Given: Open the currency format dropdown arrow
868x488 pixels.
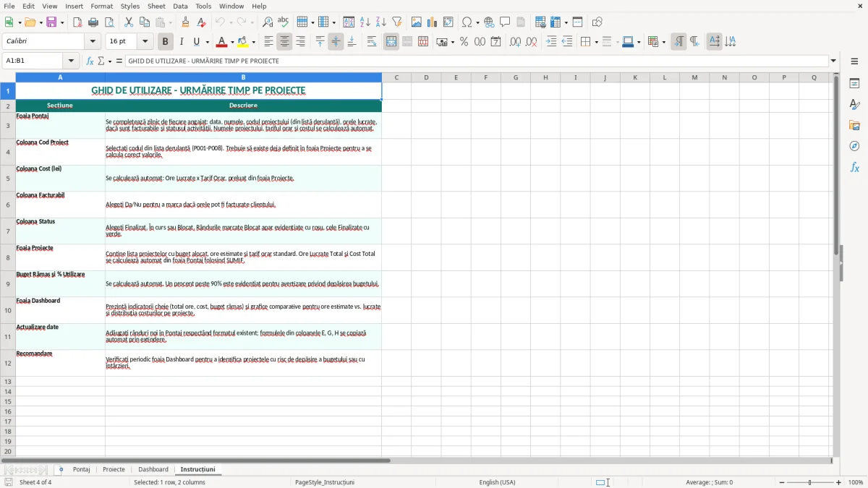Looking at the screenshot, I should (x=451, y=42).
